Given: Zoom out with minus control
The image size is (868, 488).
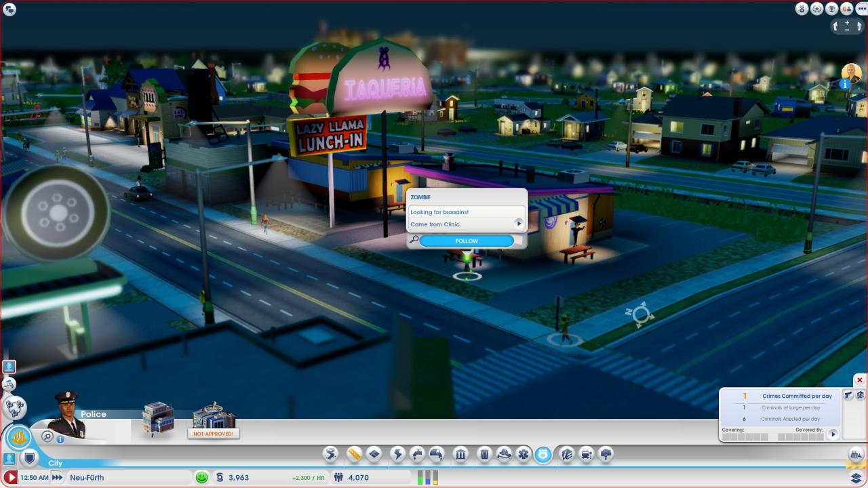Looking at the screenshot, I should click(x=848, y=30).
